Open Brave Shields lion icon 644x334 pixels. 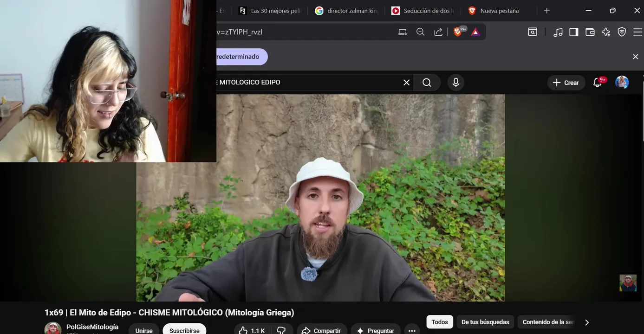coord(458,32)
